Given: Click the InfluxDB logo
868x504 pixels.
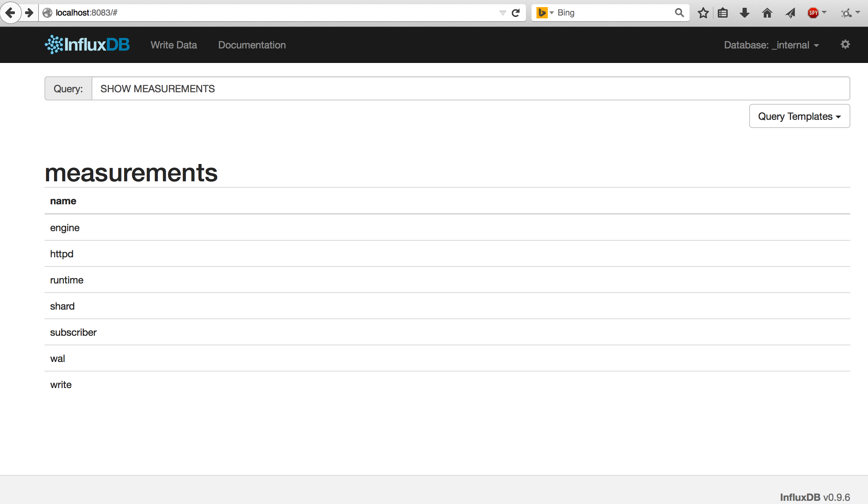Looking at the screenshot, I should point(87,45).
